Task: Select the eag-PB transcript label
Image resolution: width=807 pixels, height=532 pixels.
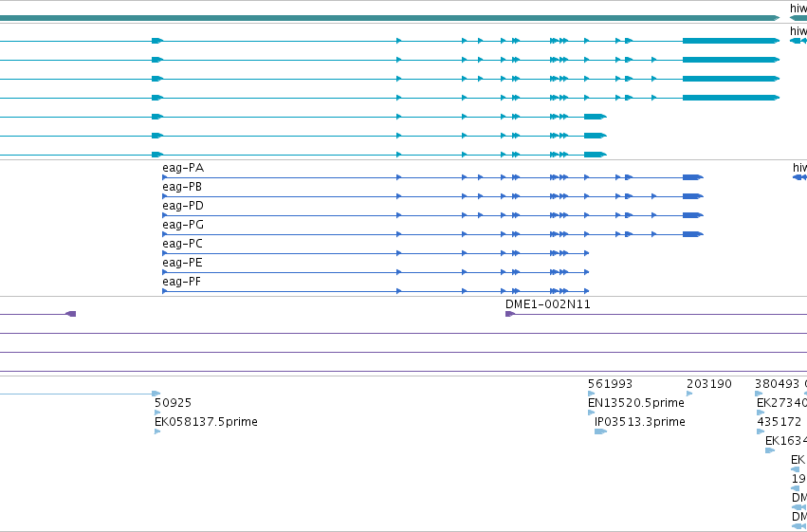Action: [x=182, y=187]
